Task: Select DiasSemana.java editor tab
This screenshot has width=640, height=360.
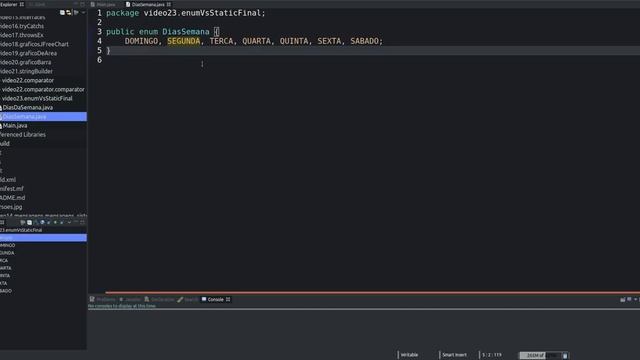Action: click(148, 4)
